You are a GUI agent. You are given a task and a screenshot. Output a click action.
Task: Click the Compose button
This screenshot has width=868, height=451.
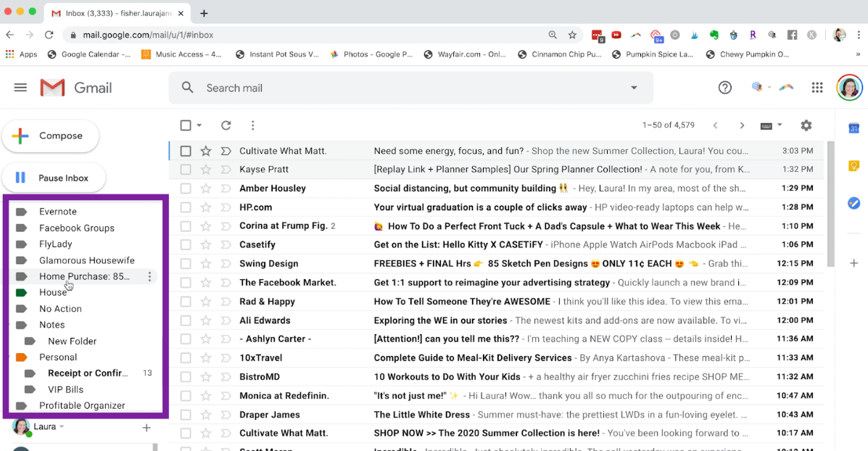51,136
